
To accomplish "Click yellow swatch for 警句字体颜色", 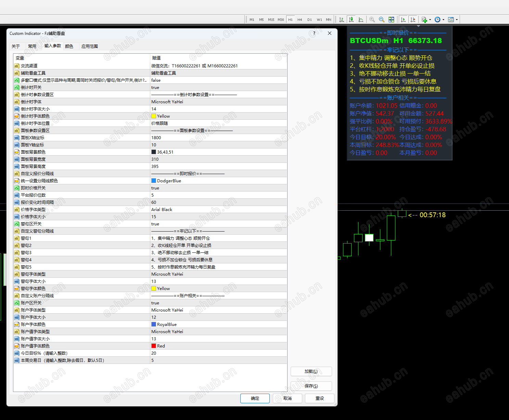I will click(x=154, y=289).
